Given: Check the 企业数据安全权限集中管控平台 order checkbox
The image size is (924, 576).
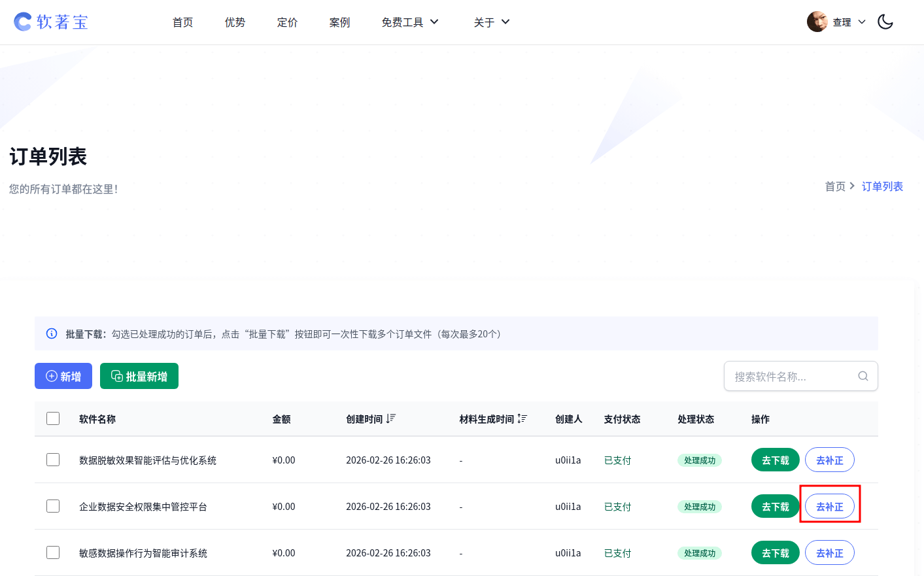Looking at the screenshot, I should 52,506.
